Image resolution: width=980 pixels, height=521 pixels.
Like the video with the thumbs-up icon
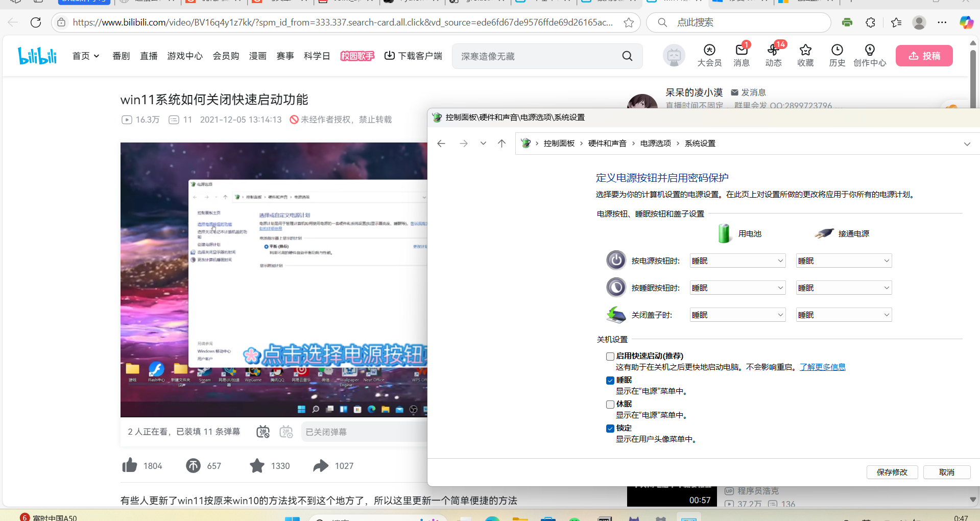[130, 465]
